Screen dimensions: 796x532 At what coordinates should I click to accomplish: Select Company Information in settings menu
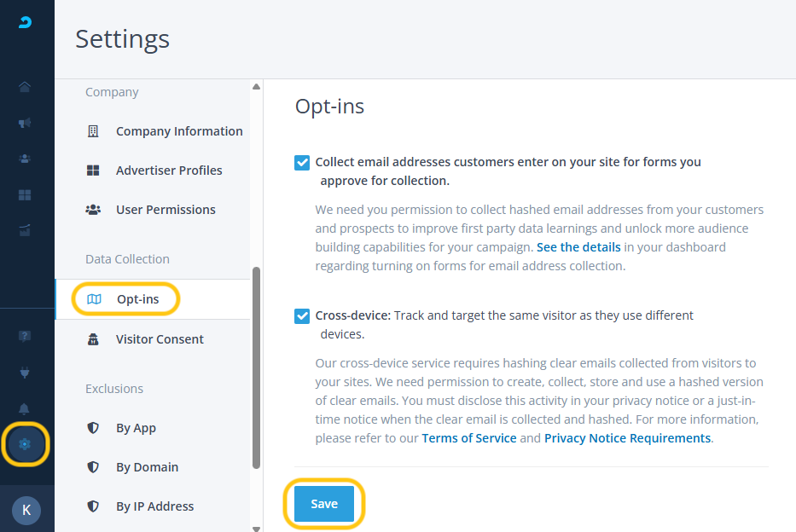178,131
